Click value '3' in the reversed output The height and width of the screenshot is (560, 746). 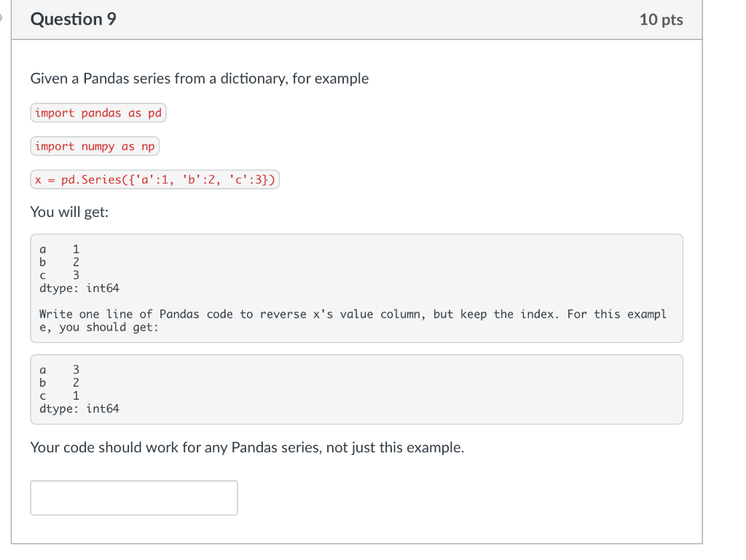tap(76, 369)
